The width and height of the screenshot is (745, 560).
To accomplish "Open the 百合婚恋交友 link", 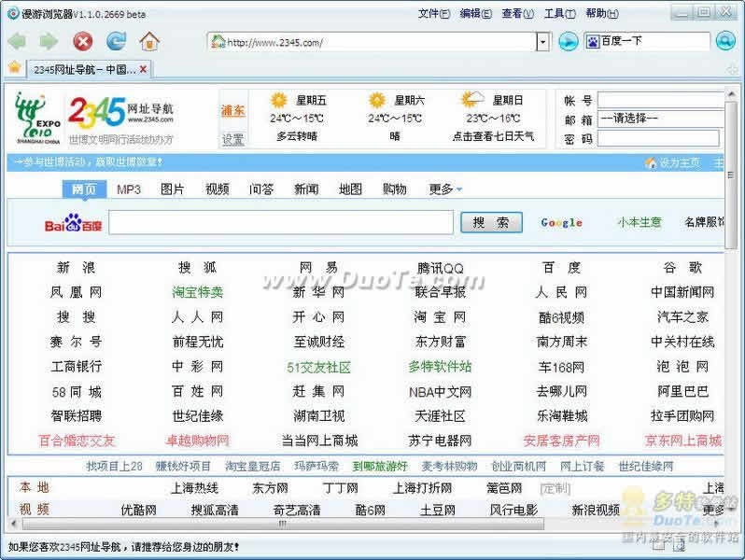I will 77,441.
